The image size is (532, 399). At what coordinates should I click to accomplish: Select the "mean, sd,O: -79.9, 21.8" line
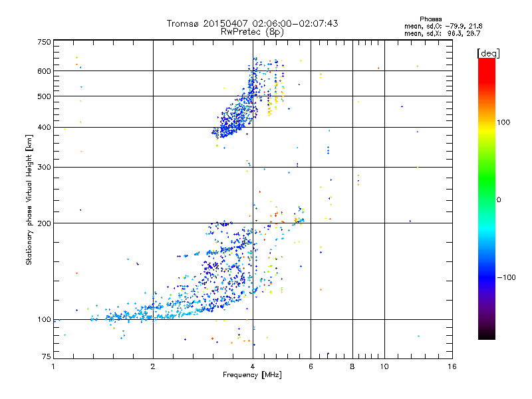[x=443, y=26]
